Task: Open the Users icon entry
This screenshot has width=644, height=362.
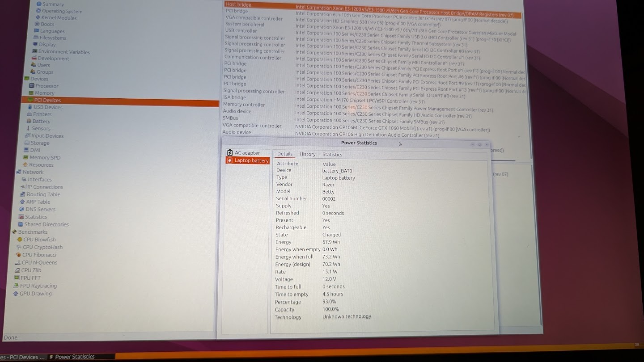Action: 34,65
